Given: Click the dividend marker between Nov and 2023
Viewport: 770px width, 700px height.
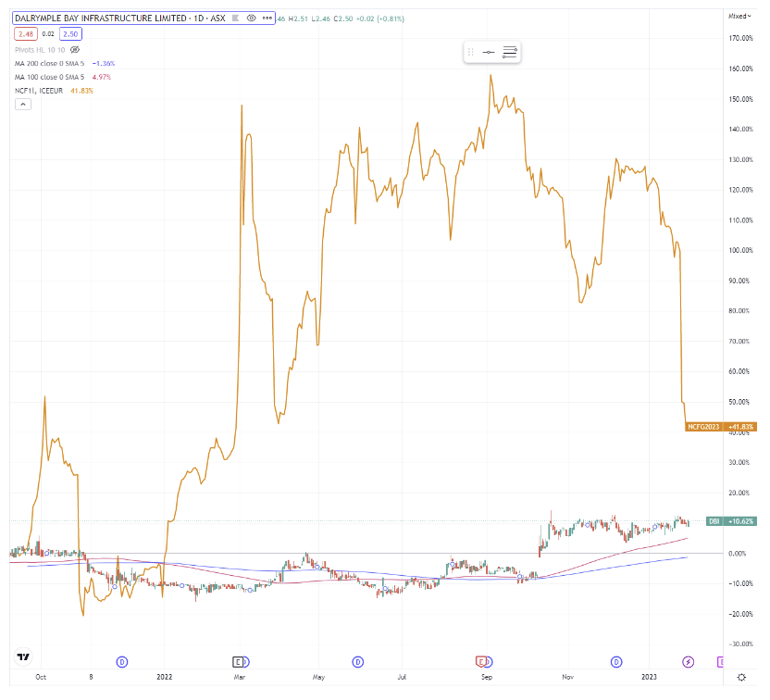Looking at the screenshot, I should [616, 662].
